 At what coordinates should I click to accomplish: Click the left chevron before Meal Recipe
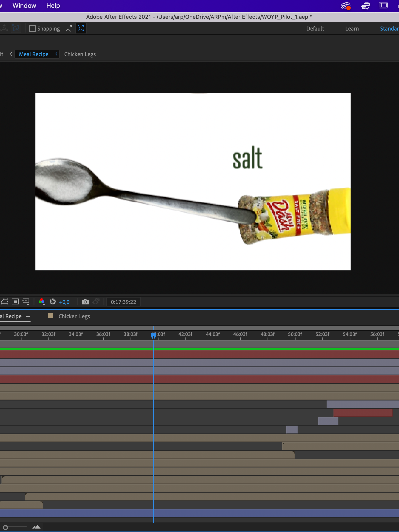11,54
